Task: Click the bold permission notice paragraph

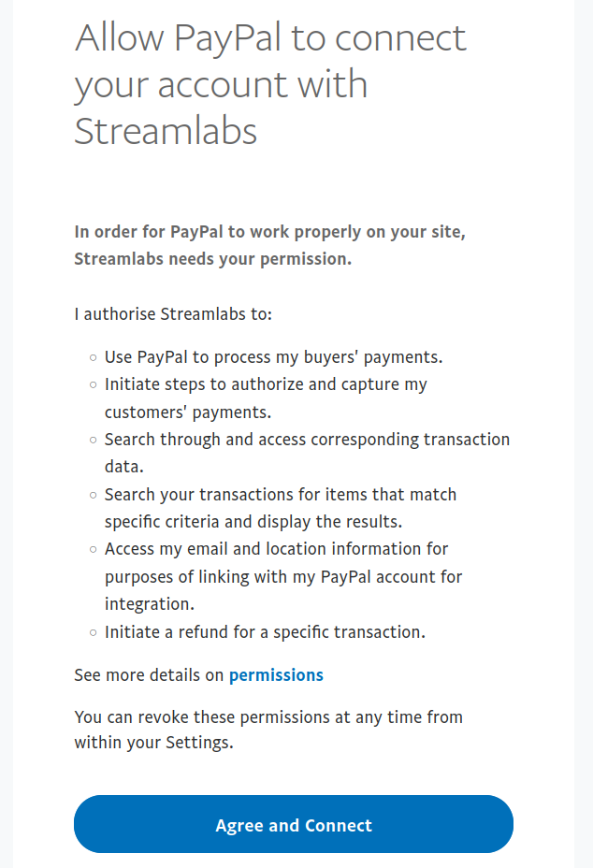Action: [270, 244]
